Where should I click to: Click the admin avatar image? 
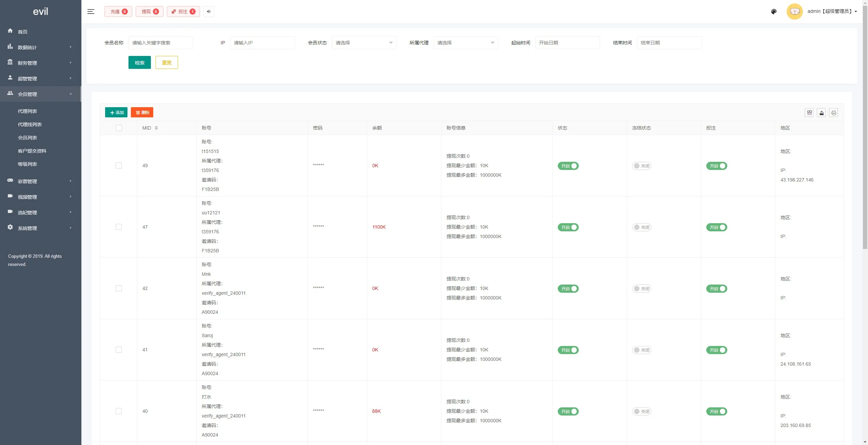(795, 12)
